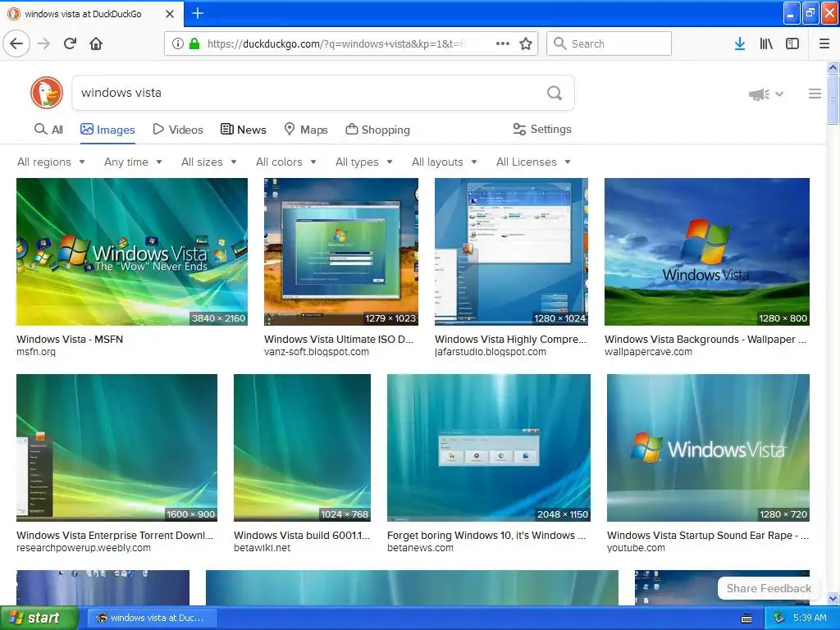Image resolution: width=840 pixels, height=630 pixels.
Task: Open the DuckDuckGo side menu icon
Action: pos(815,94)
